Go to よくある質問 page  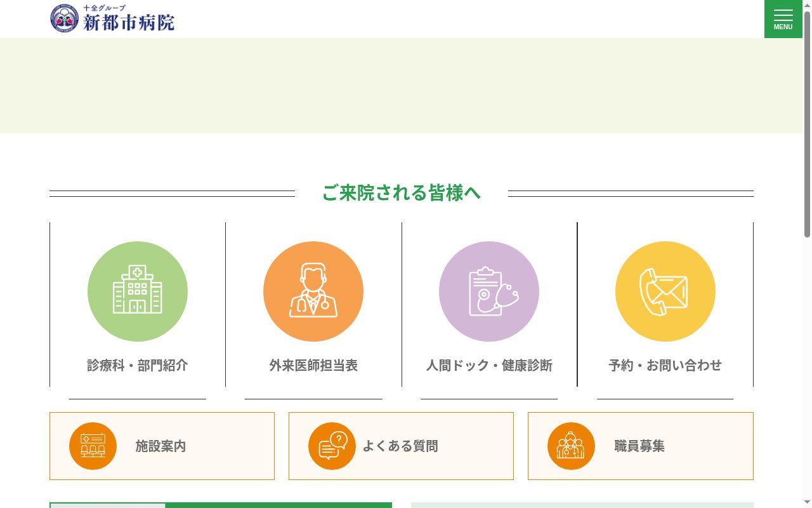click(x=401, y=446)
